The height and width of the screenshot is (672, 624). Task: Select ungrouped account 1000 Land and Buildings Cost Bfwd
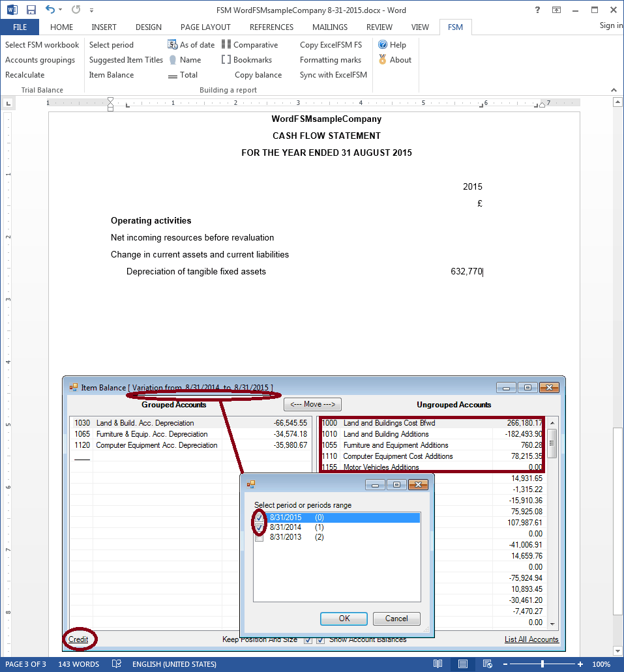[432, 423]
